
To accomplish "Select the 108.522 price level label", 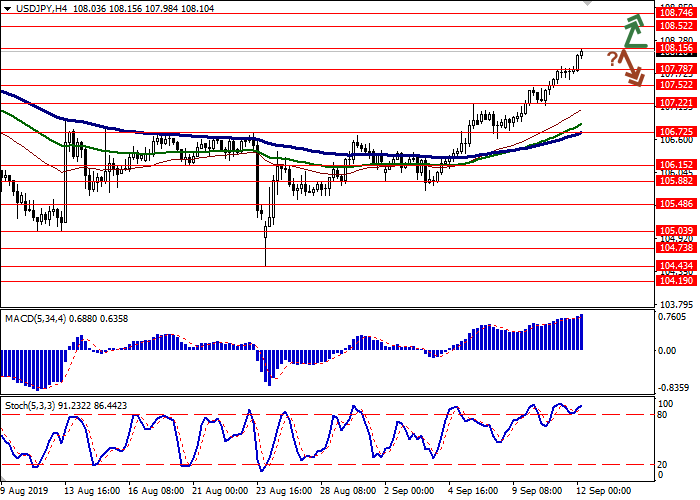I will (675, 27).
